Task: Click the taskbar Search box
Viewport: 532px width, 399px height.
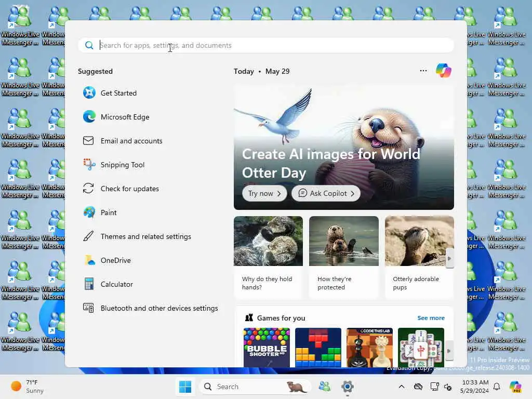Action: (255, 387)
